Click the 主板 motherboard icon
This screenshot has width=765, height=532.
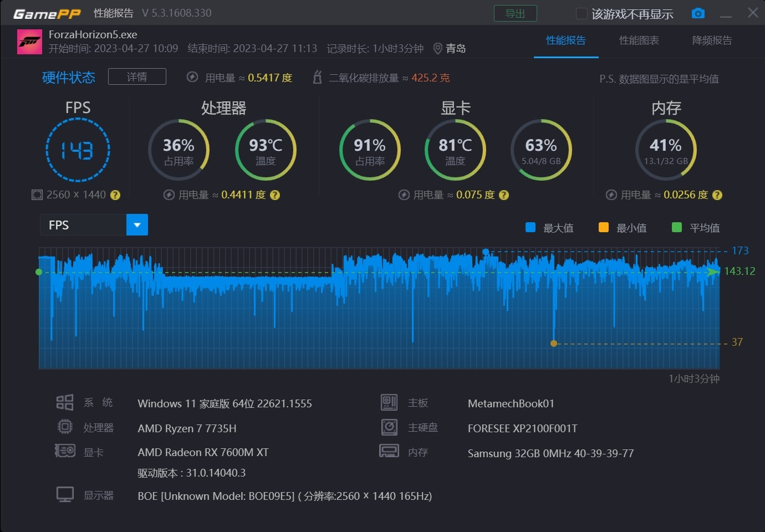click(x=389, y=402)
